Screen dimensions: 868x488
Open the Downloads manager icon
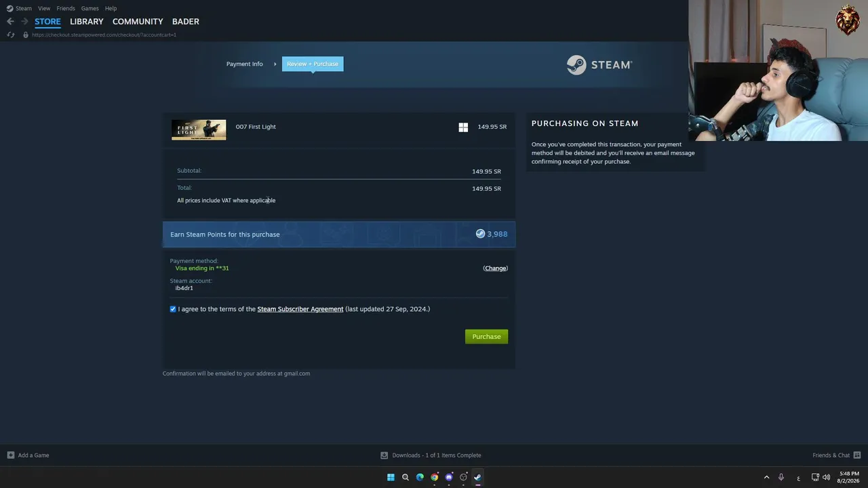[384, 455]
